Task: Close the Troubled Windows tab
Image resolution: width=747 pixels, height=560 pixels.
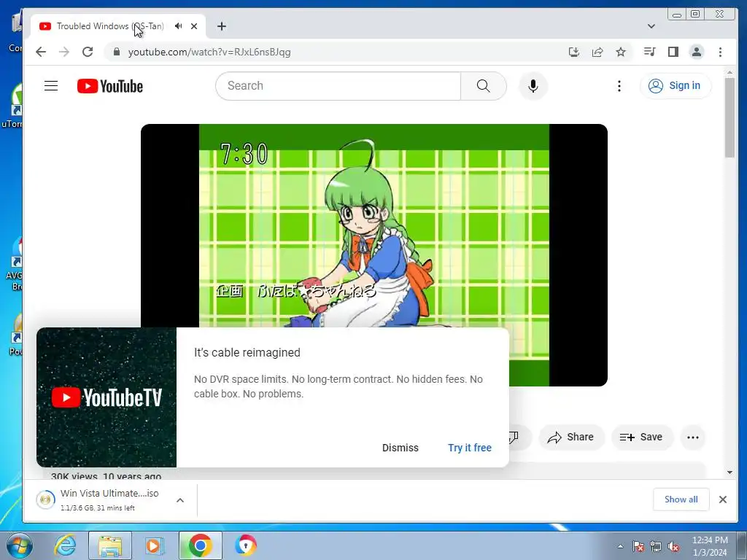Action: click(194, 26)
